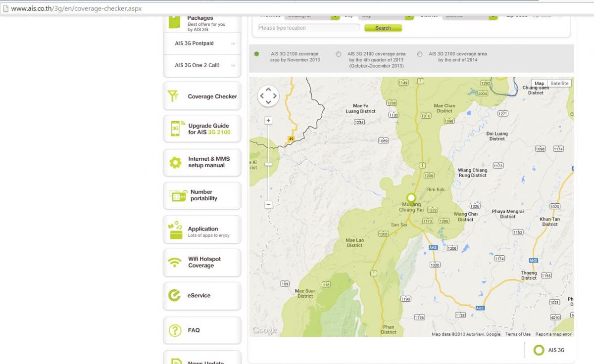
Task: Click the Khun Tan District label
Action: pos(549,222)
